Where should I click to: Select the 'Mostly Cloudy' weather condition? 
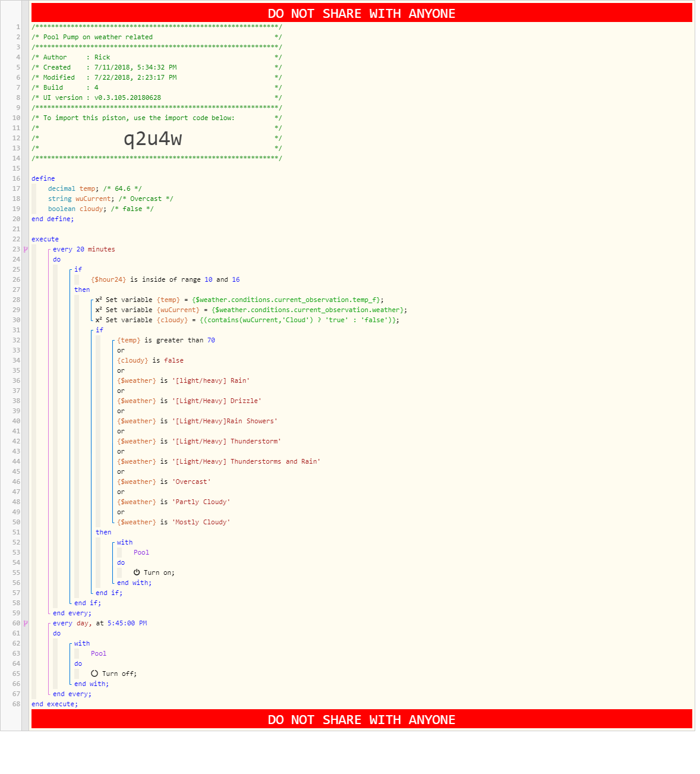pyautogui.click(x=174, y=522)
